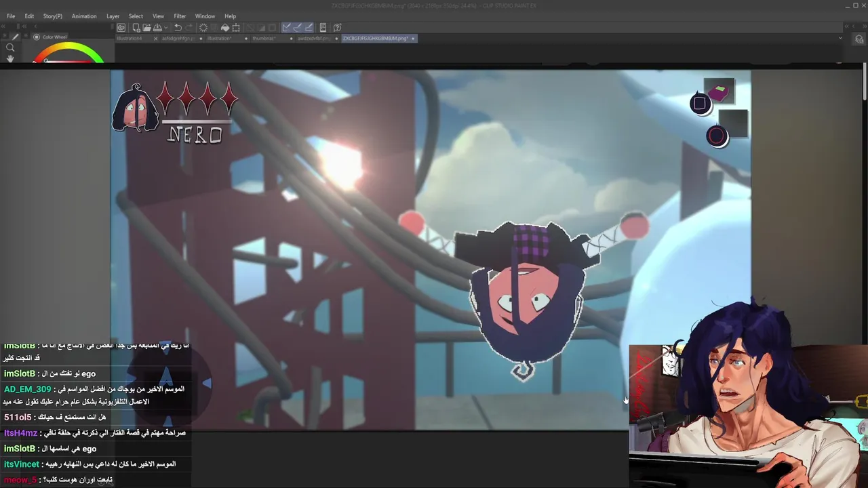
Task: Open the Window menu
Action: pyautogui.click(x=205, y=16)
